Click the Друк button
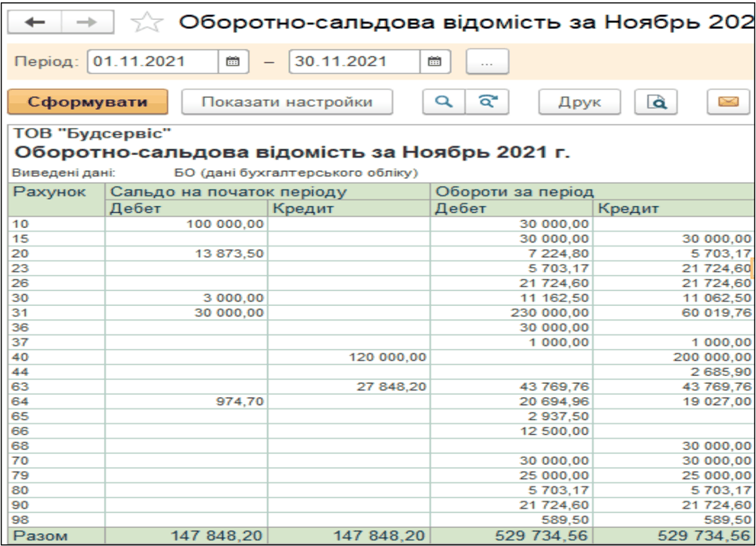756x546 pixels. tap(580, 102)
